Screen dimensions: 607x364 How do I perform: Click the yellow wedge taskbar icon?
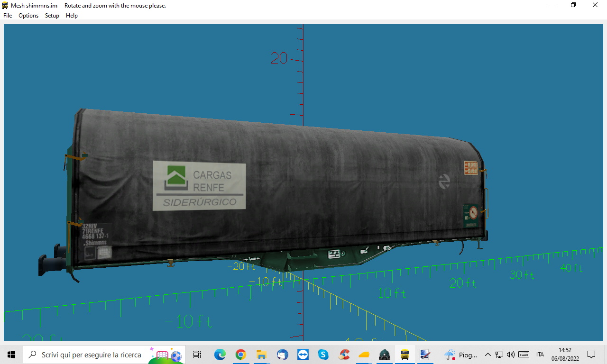(x=364, y=354)
